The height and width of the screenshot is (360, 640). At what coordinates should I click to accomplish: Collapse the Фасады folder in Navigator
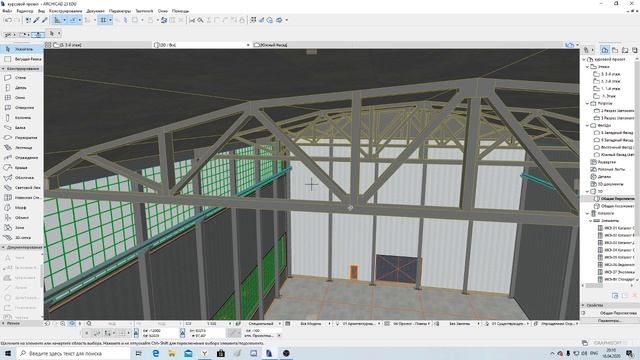click(588, 125)
